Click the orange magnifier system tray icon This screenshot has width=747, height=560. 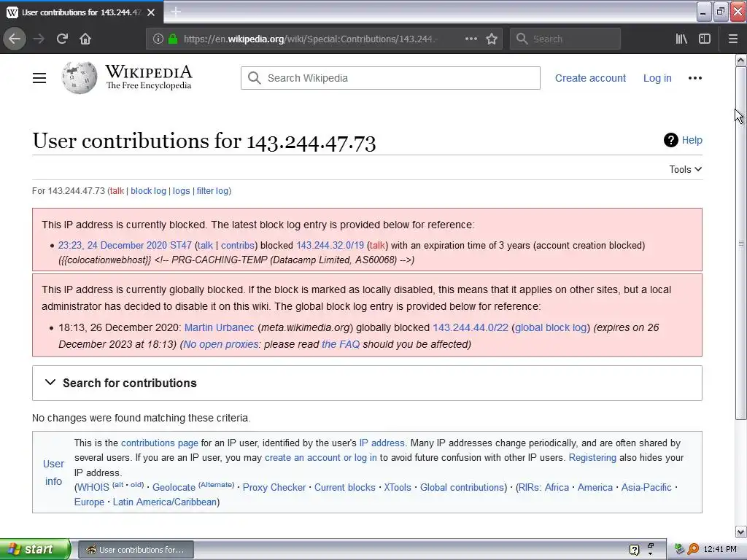693,549
